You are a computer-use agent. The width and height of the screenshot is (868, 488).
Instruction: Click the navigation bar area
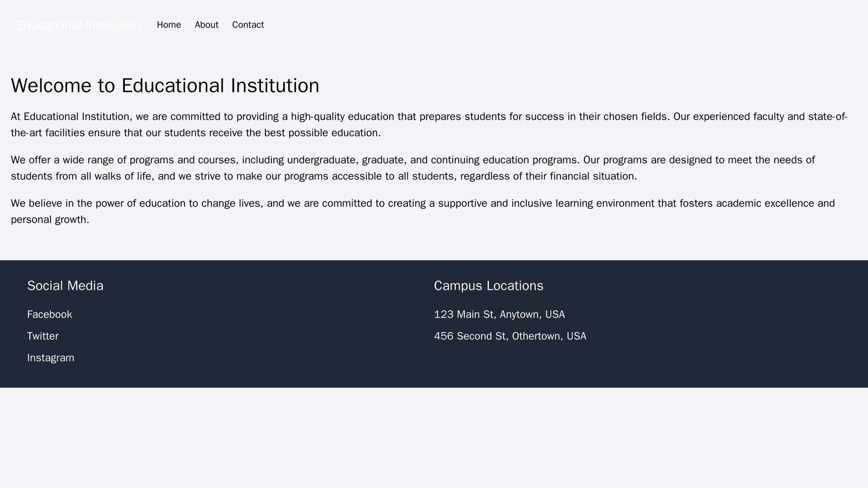point(434,25)
